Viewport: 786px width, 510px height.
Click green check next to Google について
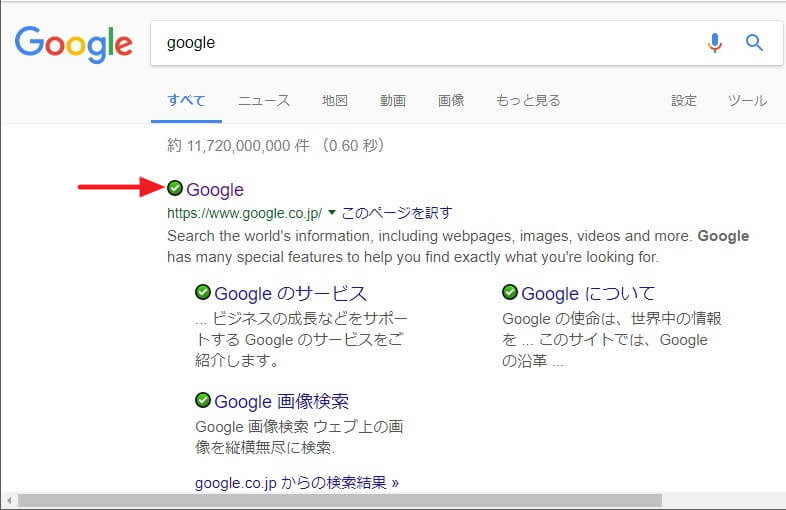510,292
